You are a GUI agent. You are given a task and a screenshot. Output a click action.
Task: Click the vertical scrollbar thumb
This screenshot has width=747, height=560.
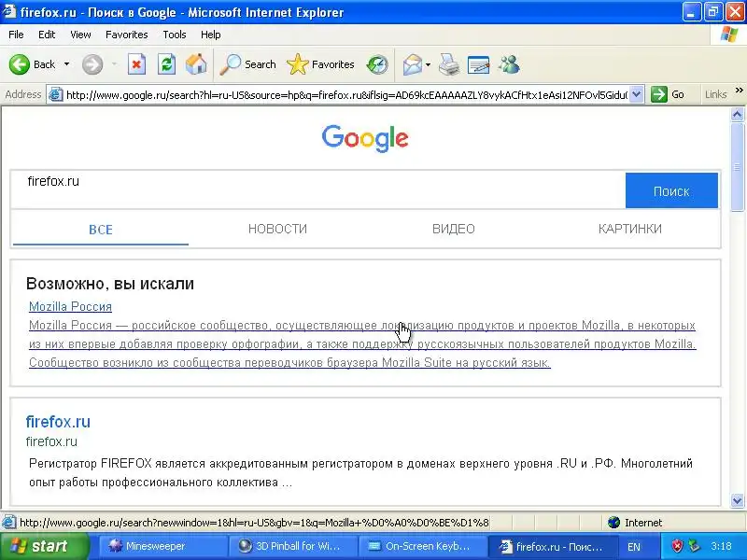737,166
